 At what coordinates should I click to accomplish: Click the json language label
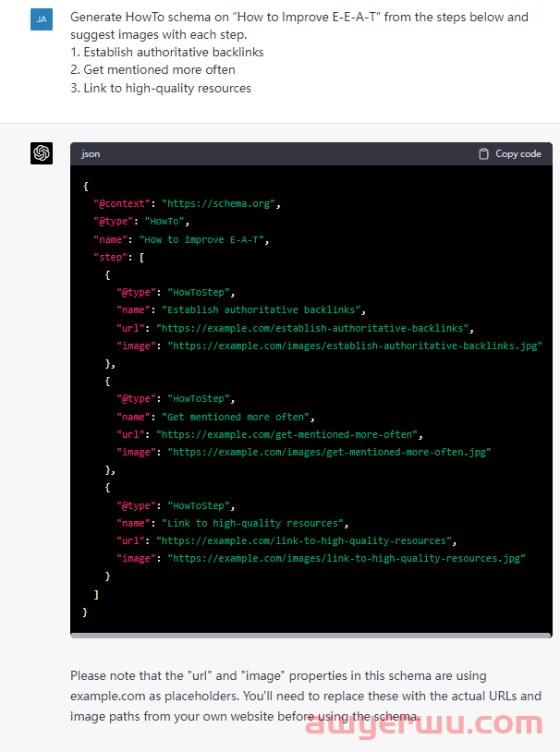tap(91, 154)
